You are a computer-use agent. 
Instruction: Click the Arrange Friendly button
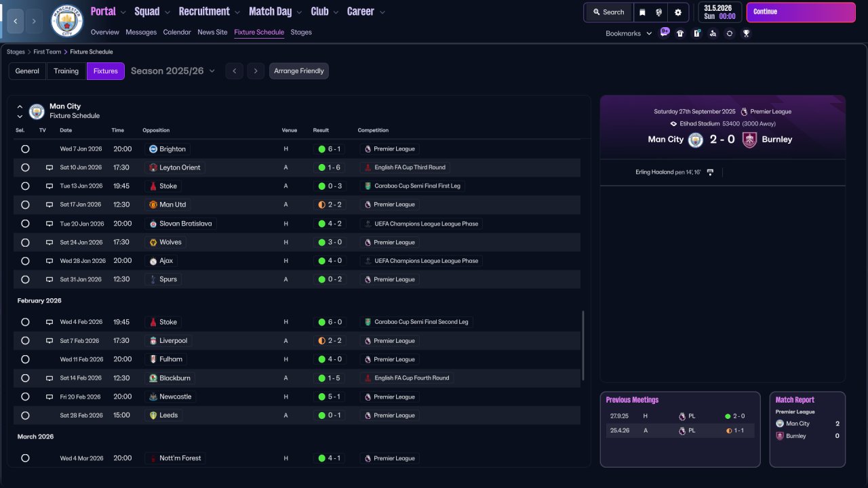click(x=299, y=71)
